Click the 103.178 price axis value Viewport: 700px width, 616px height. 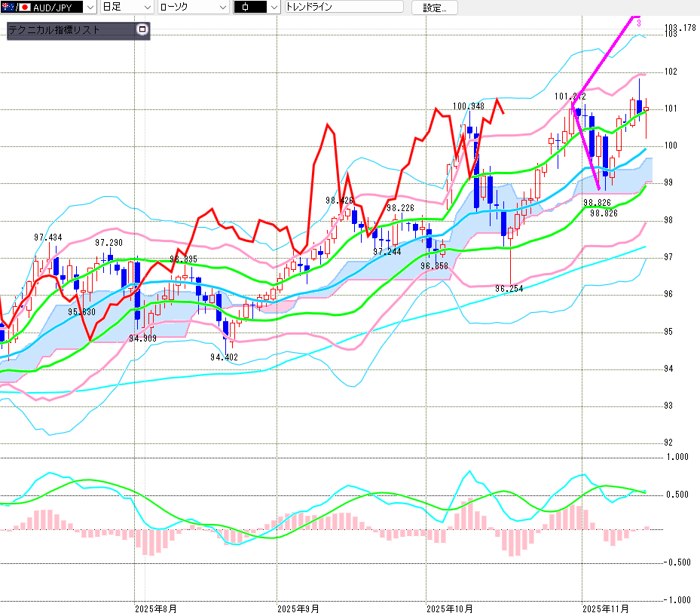point(680,28)
